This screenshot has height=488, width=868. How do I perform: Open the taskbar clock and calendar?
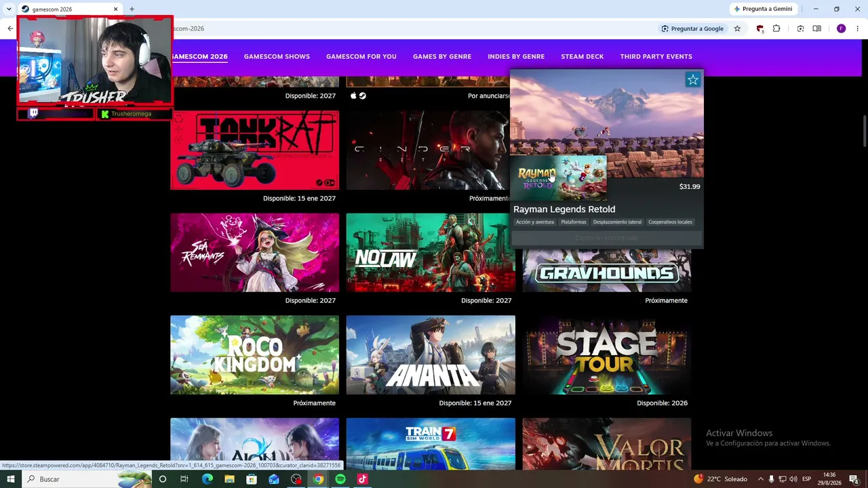(829, 479)
